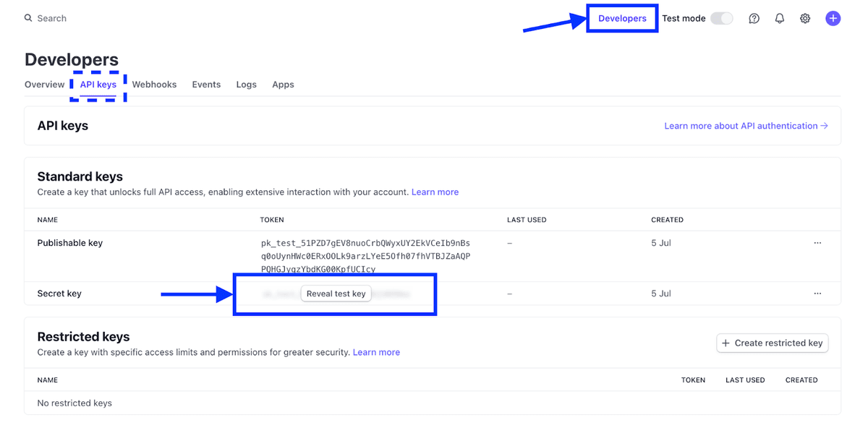Viewport: 868px width, 433px height.
Task: Open the help question mark icon
Action: (x=754, y=18)
